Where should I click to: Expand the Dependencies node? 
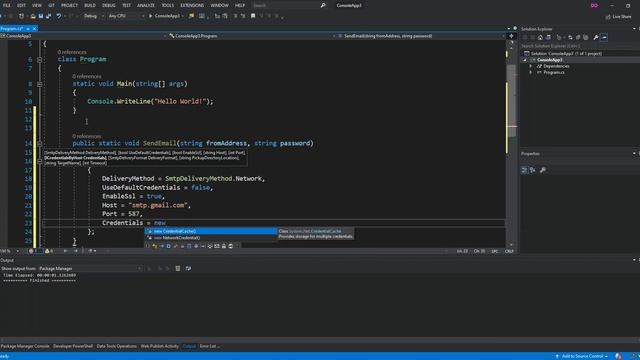point(531,66)
